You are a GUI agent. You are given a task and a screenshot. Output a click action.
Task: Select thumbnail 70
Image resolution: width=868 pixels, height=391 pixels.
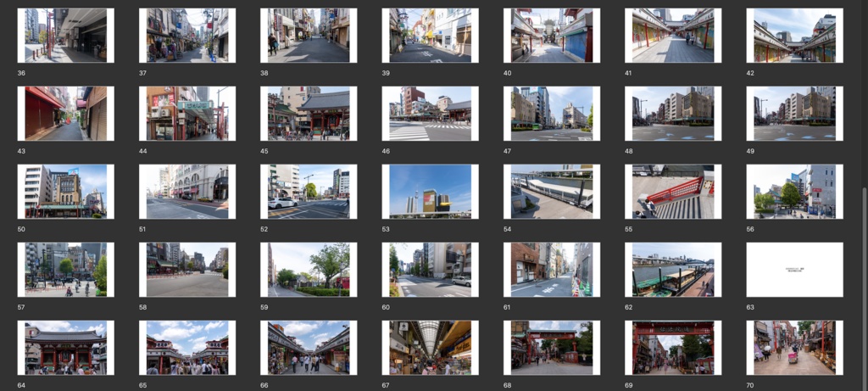coord(795,348)
